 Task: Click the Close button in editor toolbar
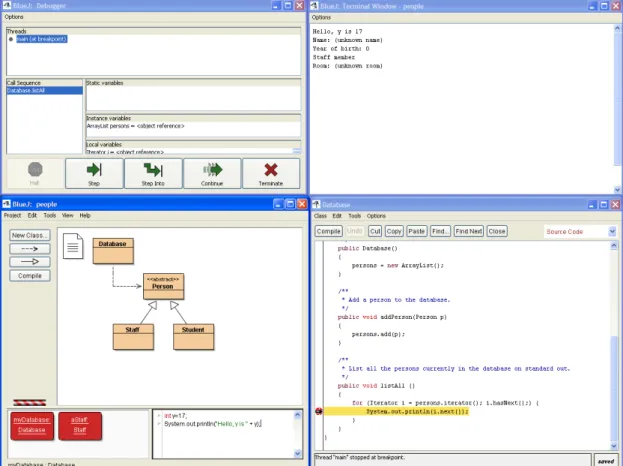coord(497,231)
